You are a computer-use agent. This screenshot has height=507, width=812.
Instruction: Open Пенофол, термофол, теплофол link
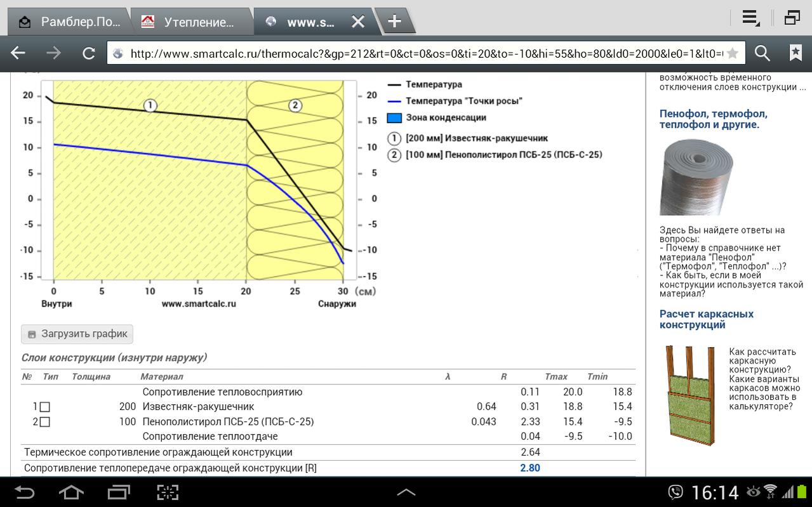click(714, 119)
